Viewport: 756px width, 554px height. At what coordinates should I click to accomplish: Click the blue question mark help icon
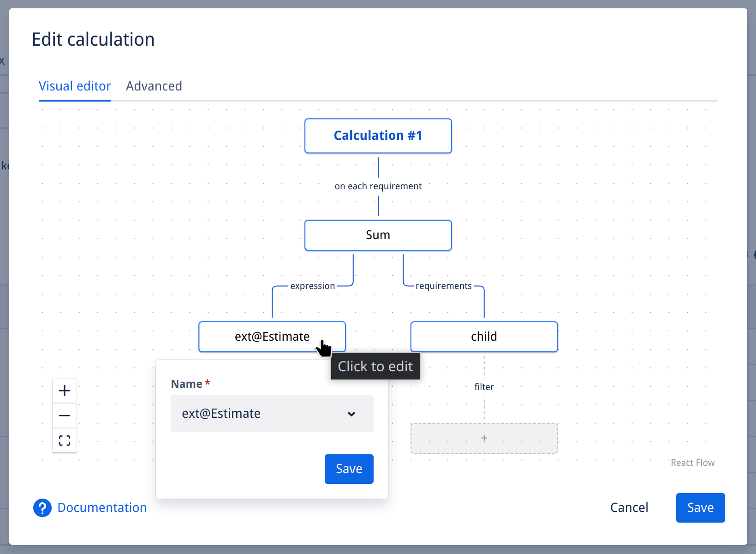pos(42,508)
